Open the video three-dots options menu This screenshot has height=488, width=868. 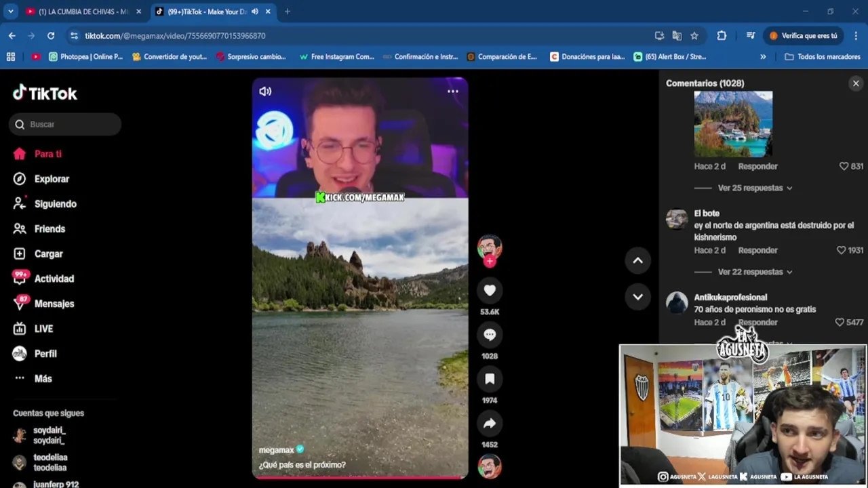(x=453, y=91)
